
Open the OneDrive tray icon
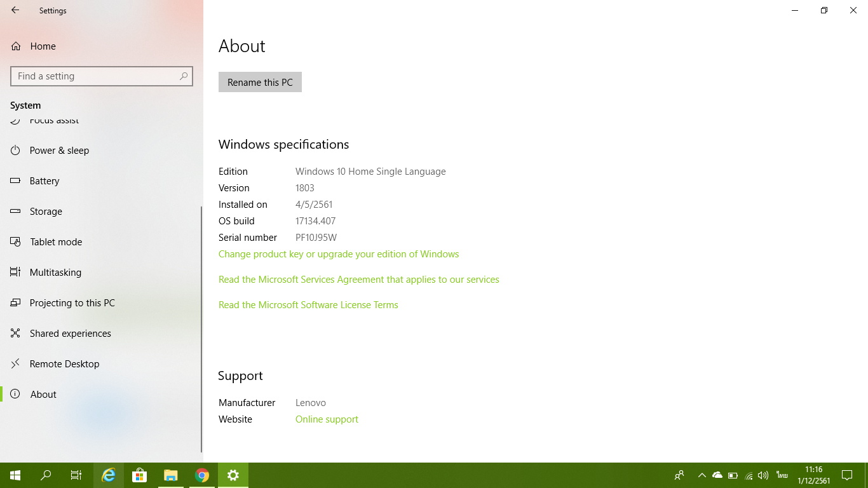click(717, 475)
